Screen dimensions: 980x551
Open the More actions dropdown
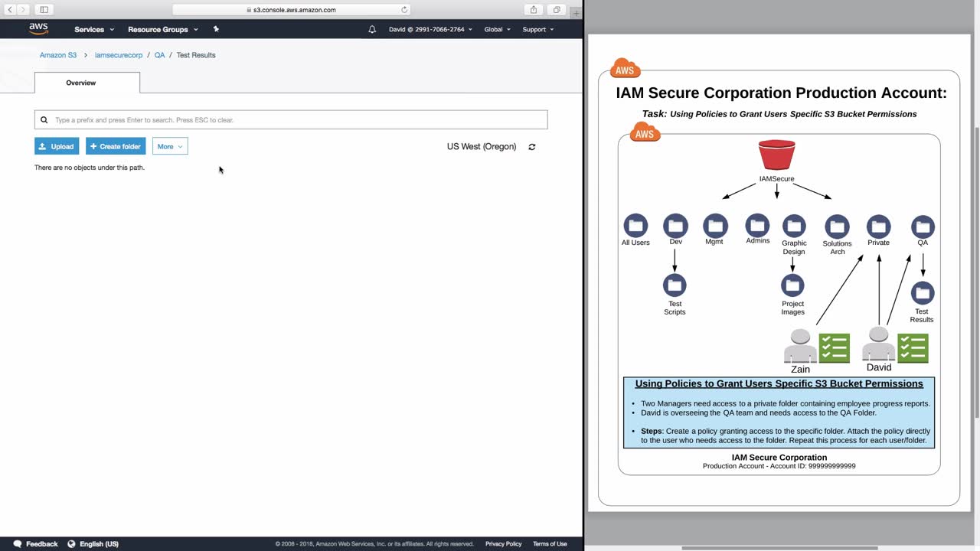(x=170, y=146)
